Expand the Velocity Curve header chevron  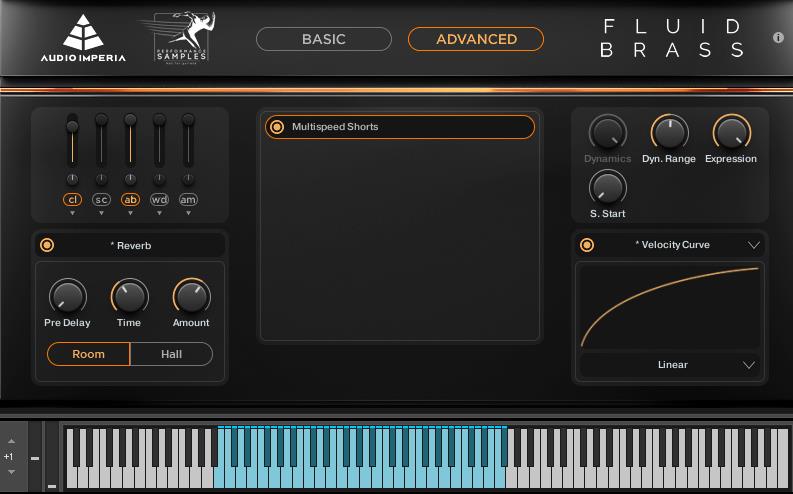pos(754,245)
